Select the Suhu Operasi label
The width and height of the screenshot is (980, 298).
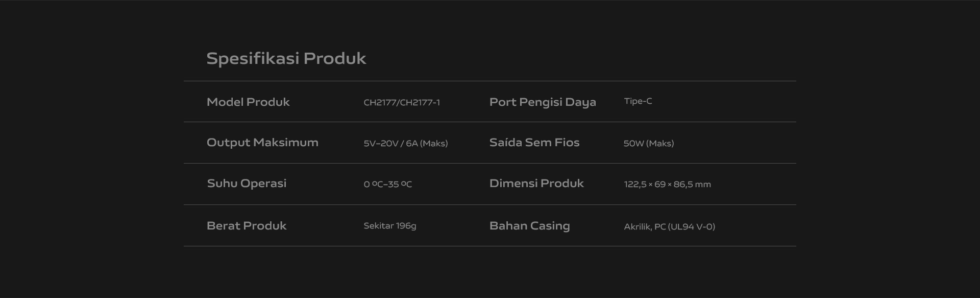[247, 184]
